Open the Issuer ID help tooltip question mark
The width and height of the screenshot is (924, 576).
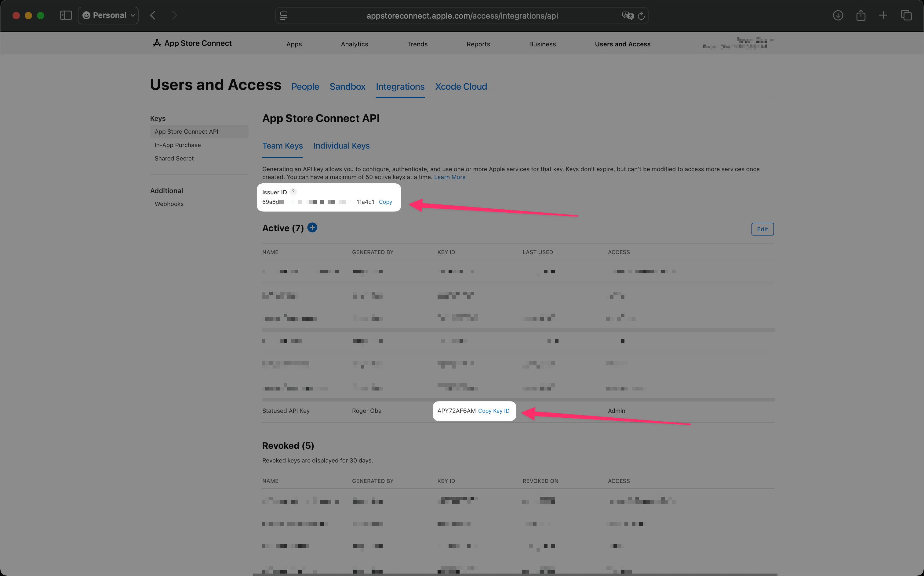(x=293, y=192)
